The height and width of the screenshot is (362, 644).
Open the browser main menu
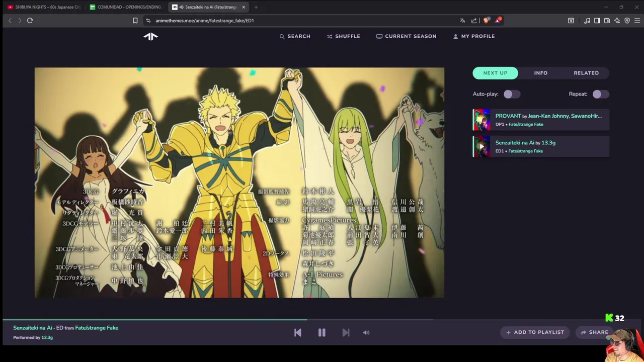point(637,21)
